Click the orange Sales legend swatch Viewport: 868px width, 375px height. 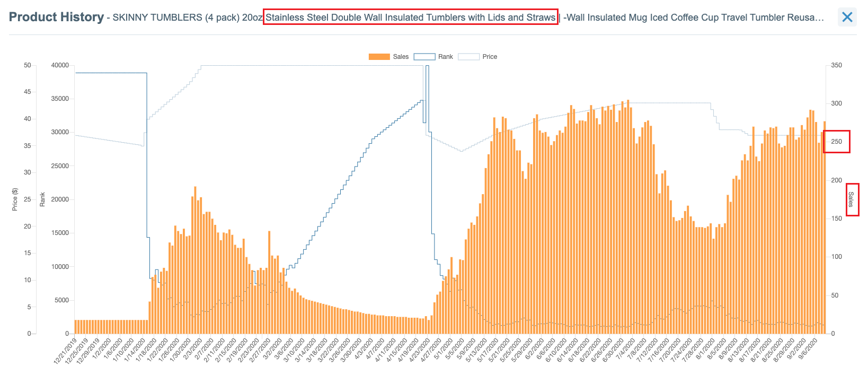(379, 57)
